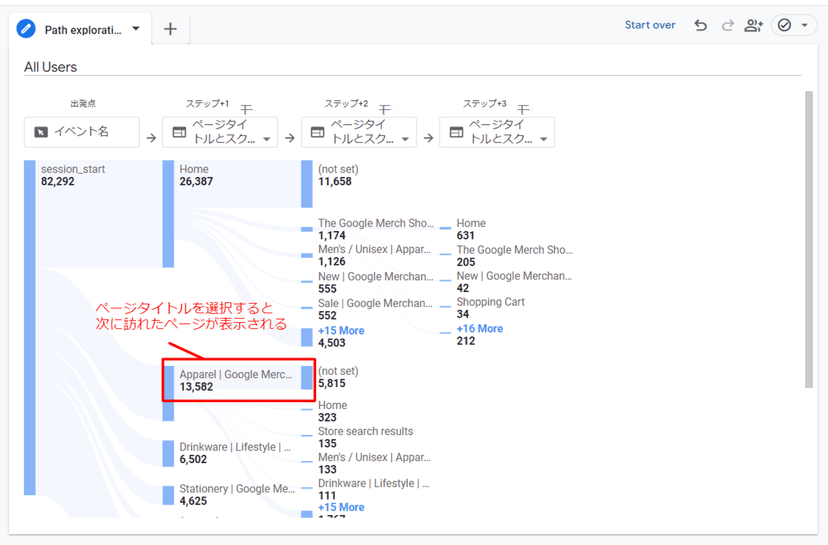The image size is (828, 545).
Task: Click page icon in ステップ+1 selector
Action: (180, 132)
